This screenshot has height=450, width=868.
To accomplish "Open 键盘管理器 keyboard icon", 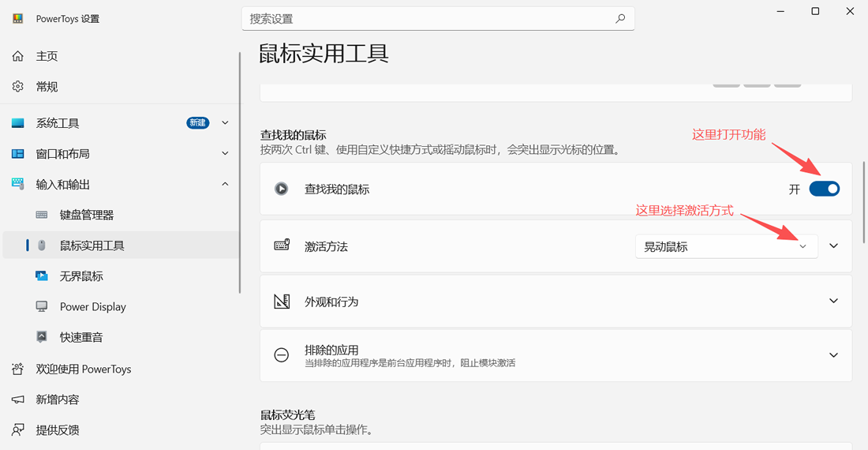I will point(42,215).
